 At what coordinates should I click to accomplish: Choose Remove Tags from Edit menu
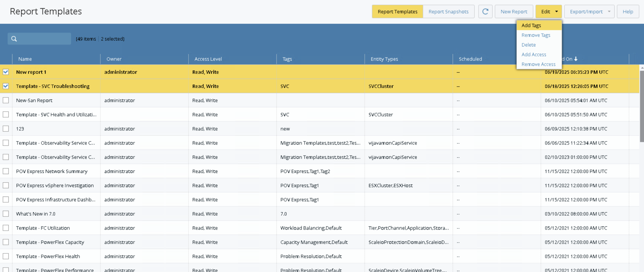(x=539, y=35)
